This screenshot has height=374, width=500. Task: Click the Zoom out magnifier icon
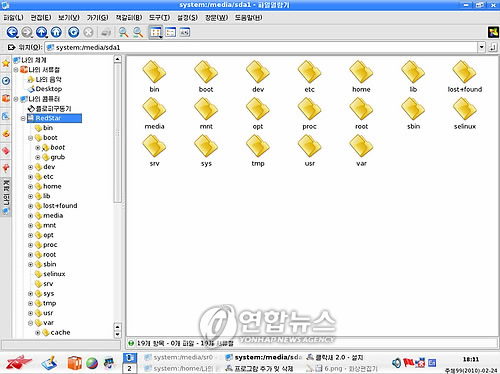138,32
